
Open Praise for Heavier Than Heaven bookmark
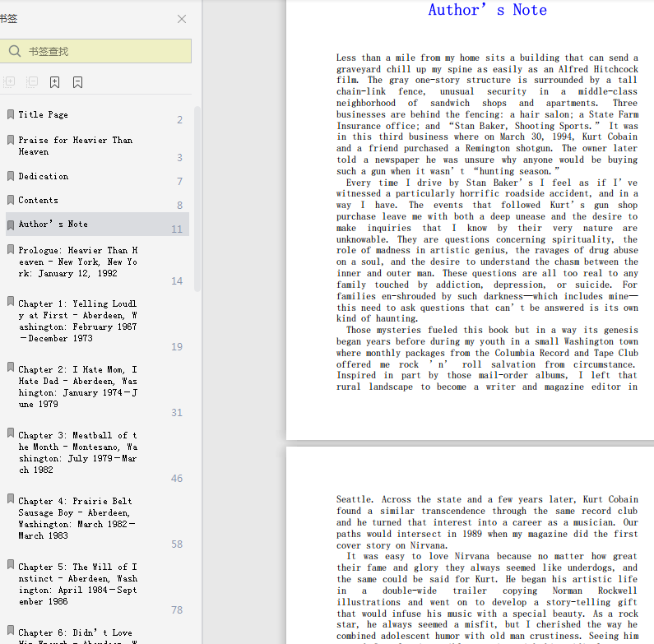click(x=76, y=146)
